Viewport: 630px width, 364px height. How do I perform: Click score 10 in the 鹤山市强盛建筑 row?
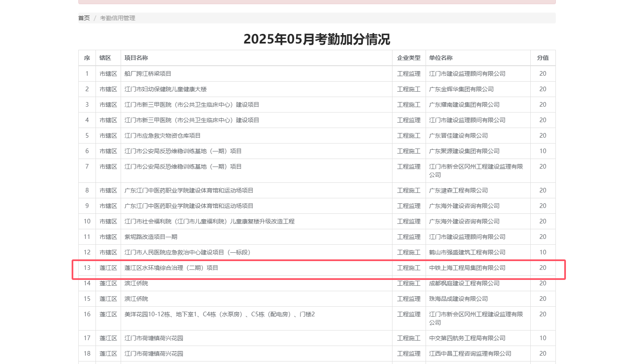pyautogui.click(x=543, y=252)
